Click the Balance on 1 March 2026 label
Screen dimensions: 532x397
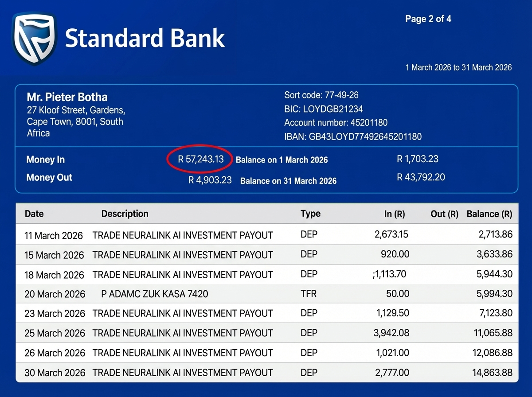tap(282, 160)
